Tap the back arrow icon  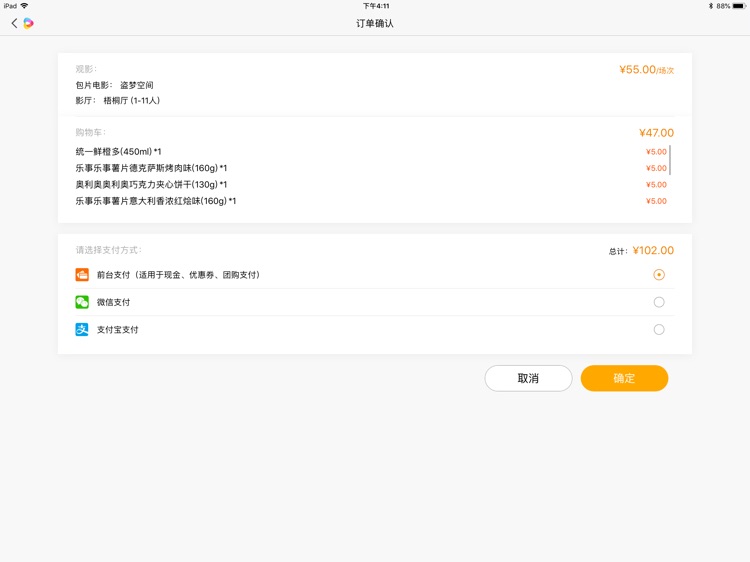pos(14,23)
